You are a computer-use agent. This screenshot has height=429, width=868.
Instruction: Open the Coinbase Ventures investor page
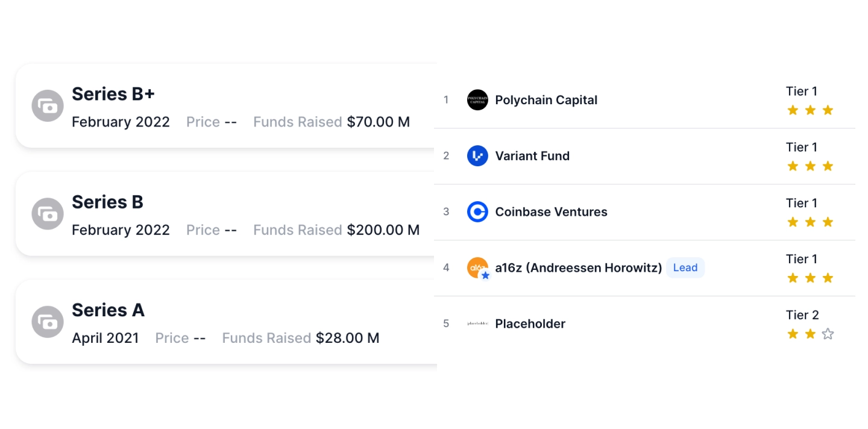[x=551, y=212]
